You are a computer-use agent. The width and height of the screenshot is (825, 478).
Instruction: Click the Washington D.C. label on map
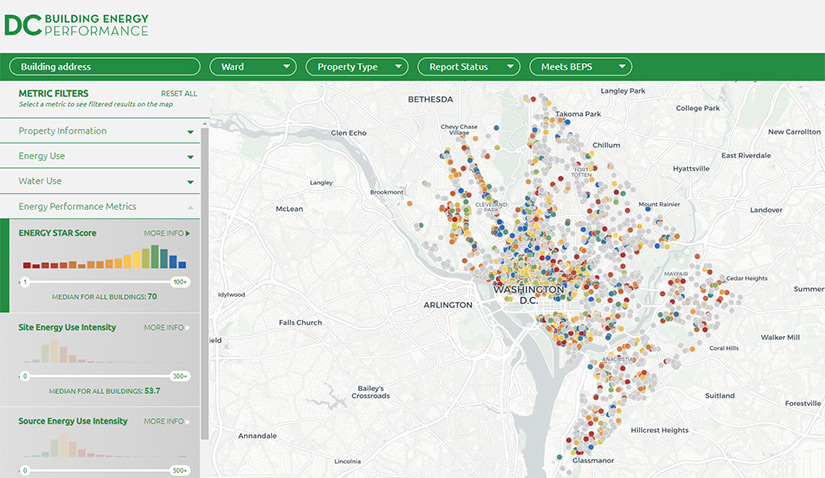click(x=528, y=294)
